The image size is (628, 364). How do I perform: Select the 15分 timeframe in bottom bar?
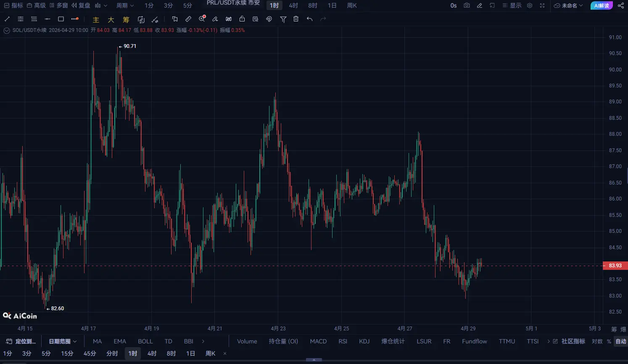pyautogui.click(x=67, y=353)
